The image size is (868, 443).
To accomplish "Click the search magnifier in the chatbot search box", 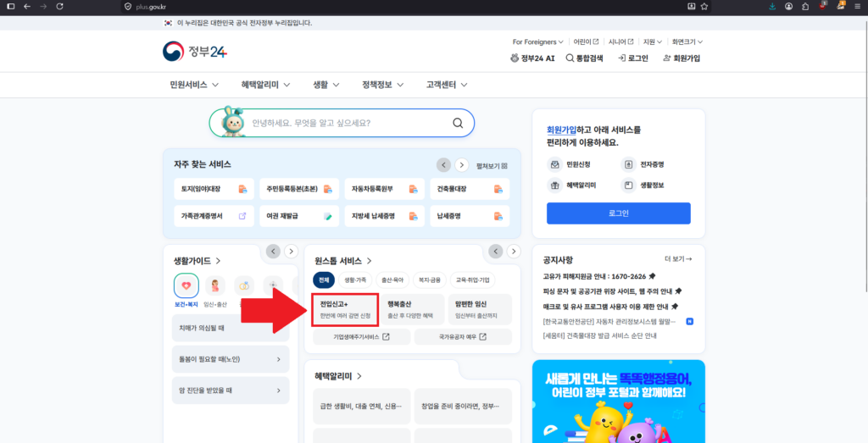I will 458,123.
